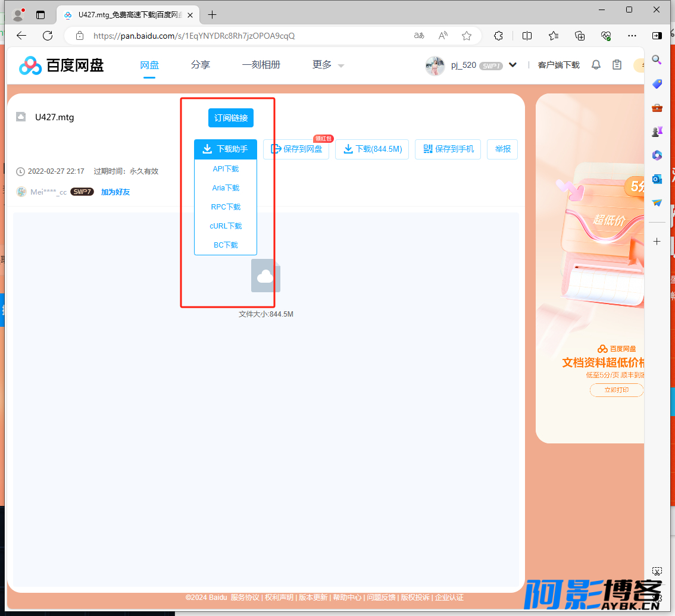Open 下载助手 dropdown button
Viewport: 675px width, 616px height.
(226, 149)
